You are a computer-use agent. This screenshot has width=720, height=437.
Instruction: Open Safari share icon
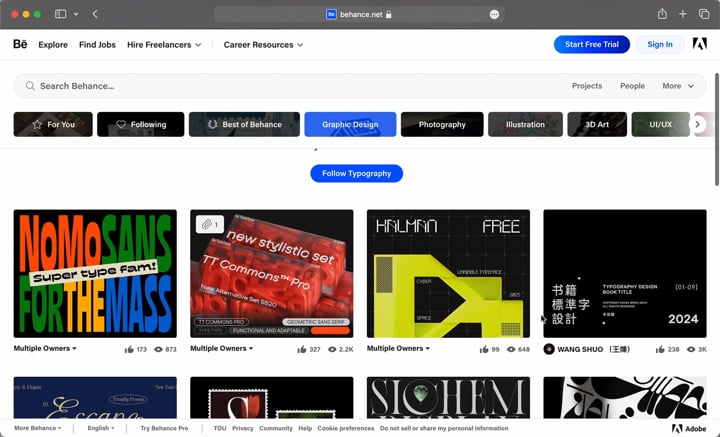click(662, 14)
